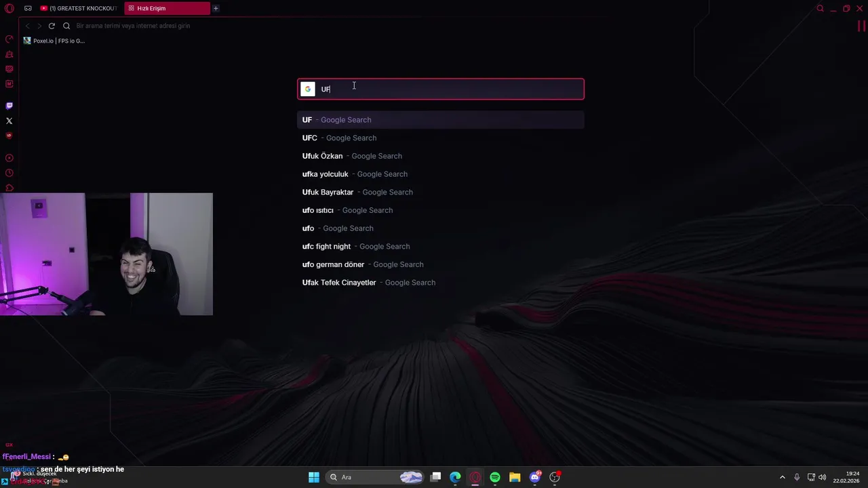Open Spotify from the taskbar
This screenshot has width=868, height=488.
pos(495,477)
